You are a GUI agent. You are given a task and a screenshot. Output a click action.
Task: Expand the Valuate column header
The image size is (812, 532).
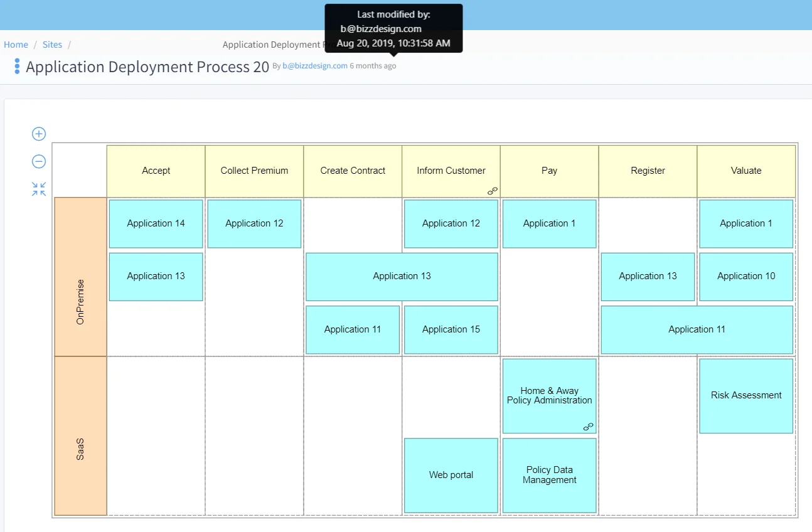745,171
